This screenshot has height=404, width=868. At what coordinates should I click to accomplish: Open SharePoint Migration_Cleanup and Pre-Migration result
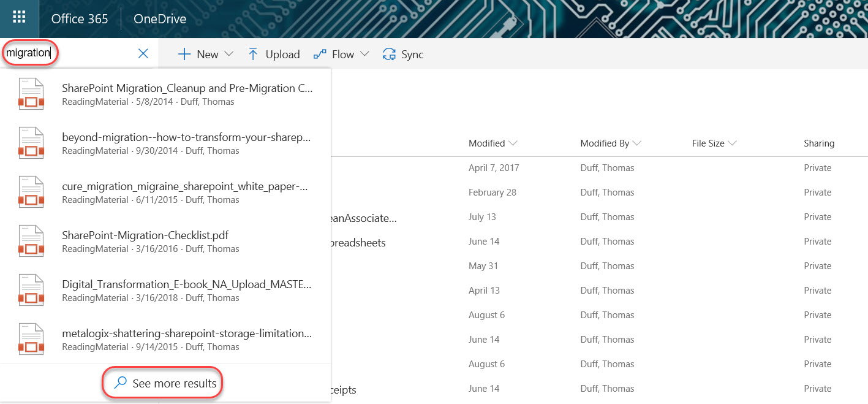[187, 88]
